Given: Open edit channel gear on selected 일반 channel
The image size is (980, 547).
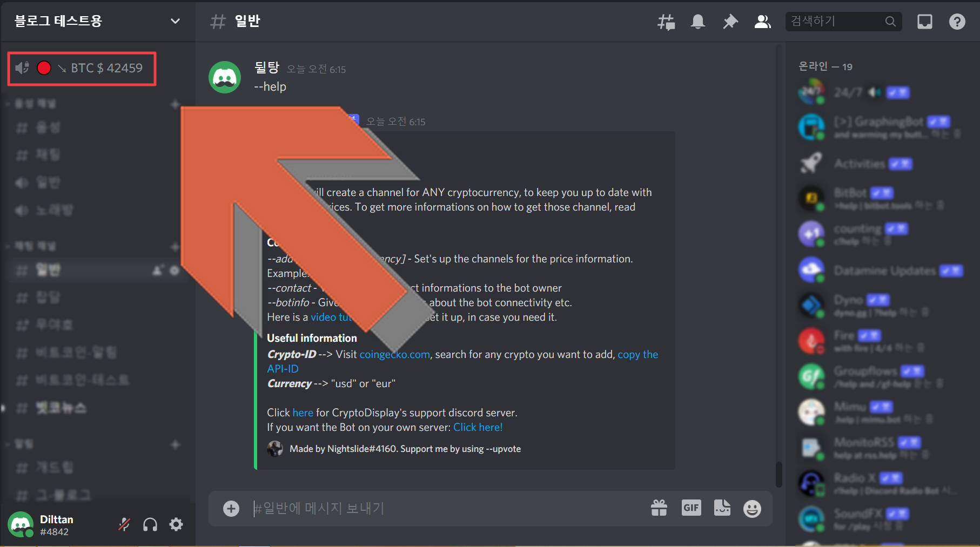Looking at the screenshot, I should (174, 270).
